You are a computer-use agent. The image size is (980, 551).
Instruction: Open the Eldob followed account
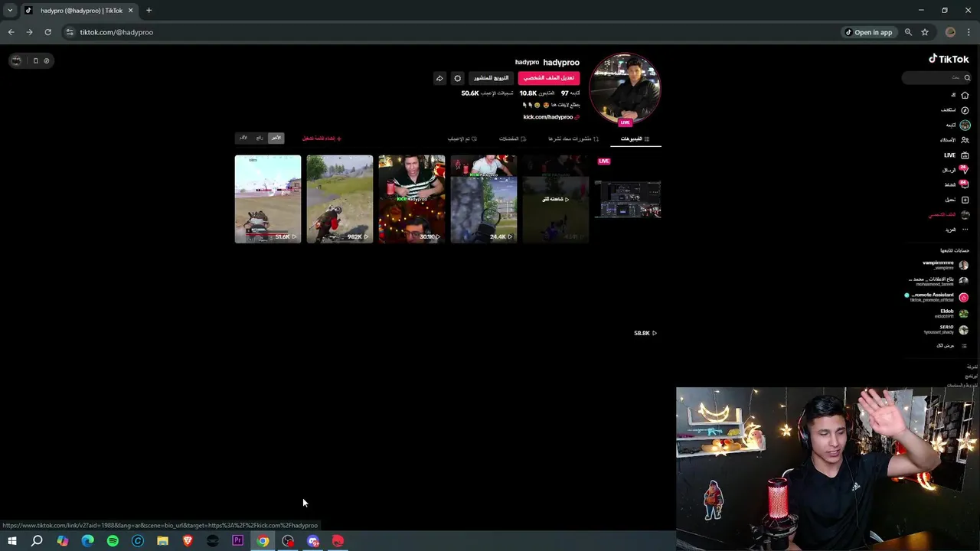click(x=954, y=313)
